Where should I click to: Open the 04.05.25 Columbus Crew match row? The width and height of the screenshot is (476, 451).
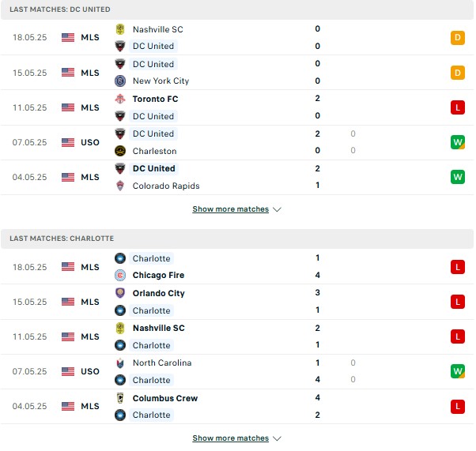tap(237, 407)
